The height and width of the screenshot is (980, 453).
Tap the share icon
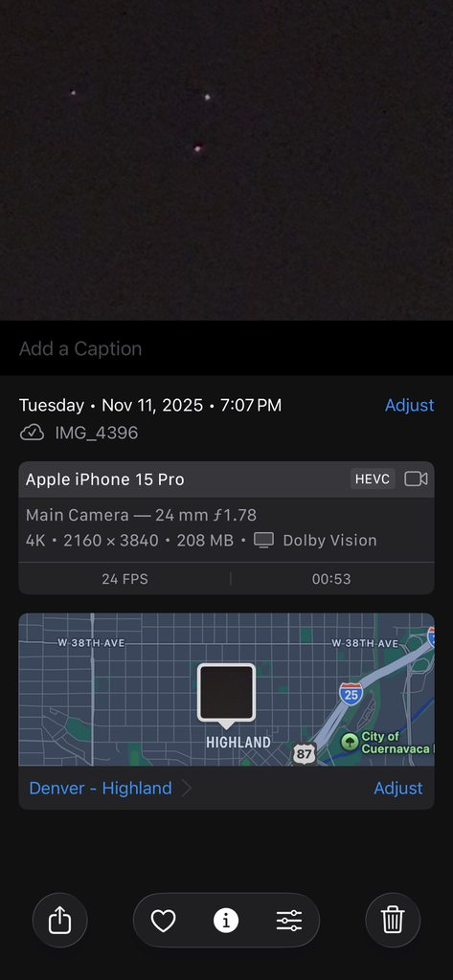click(59, 920)
